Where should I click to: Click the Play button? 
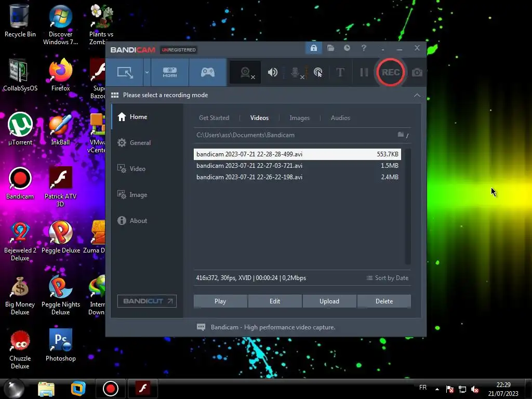[x=220, y=301]
